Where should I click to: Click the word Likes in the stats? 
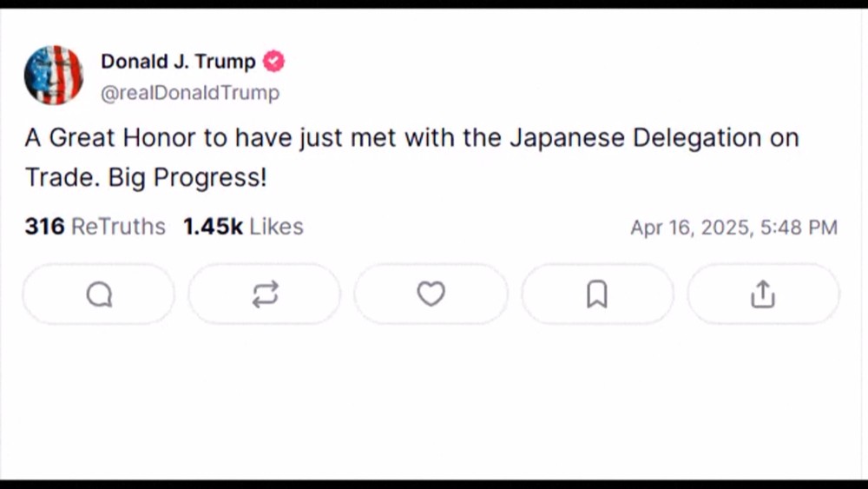click(x=276, y=227)
